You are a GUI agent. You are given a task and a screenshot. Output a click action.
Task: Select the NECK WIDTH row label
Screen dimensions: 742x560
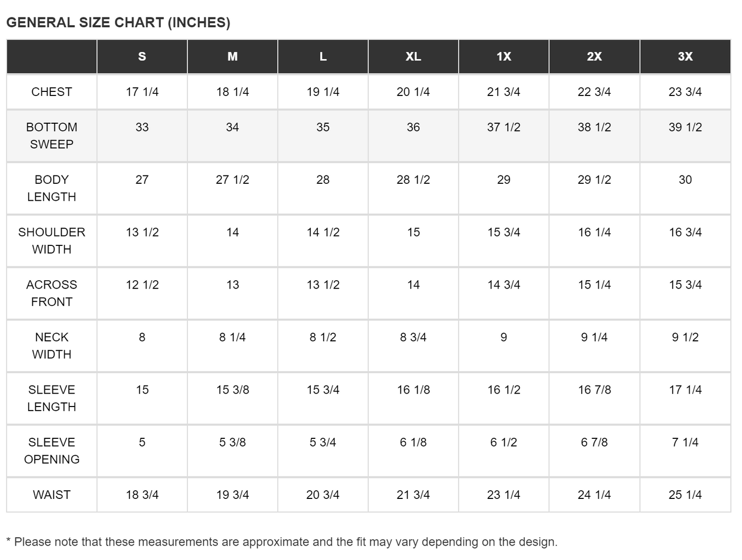[52, 346]
